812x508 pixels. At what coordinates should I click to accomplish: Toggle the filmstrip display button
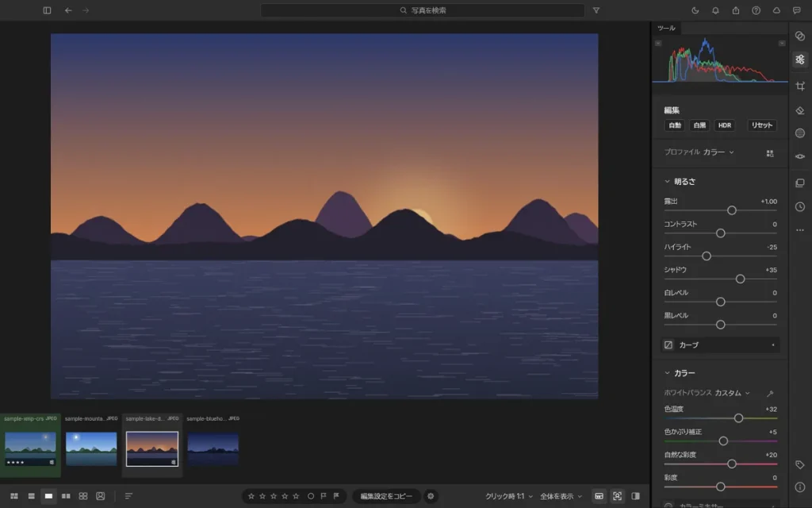599,496
